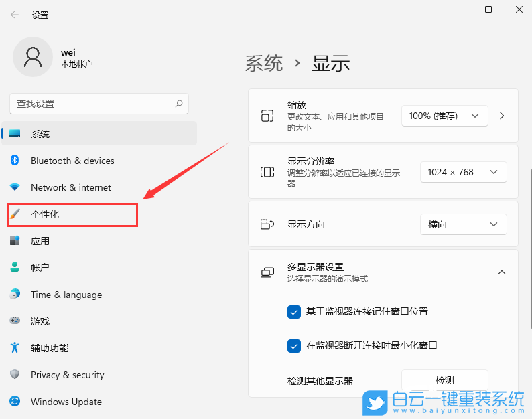532x419 pixels.
Task: Click the 系统 breadcrumb link
Action: click(x=263, y=63)
